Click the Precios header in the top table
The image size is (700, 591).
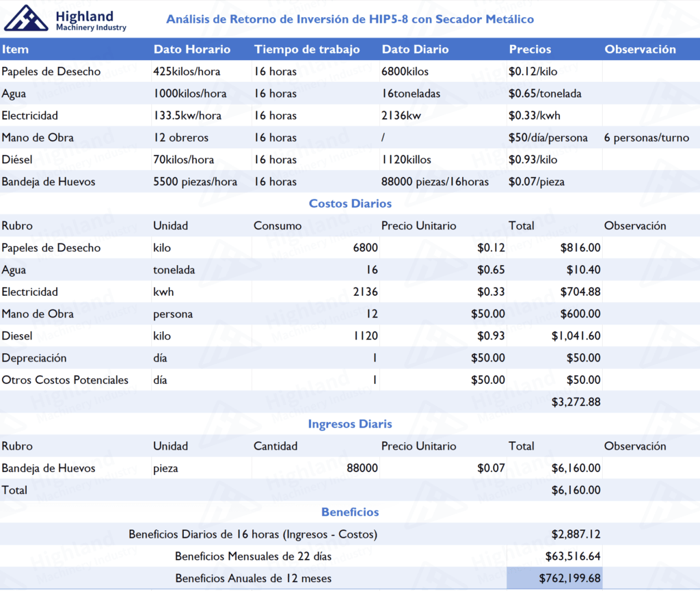(x=530, y=49)
